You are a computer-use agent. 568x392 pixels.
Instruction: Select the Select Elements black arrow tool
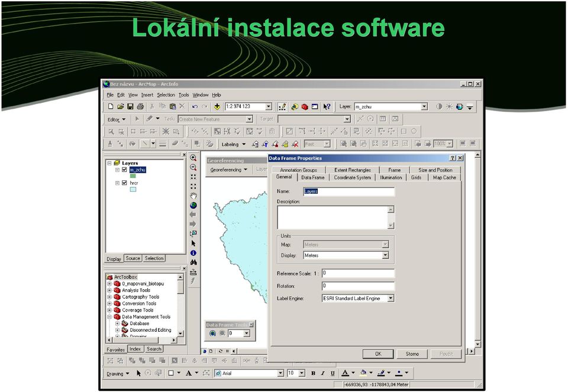[x=193, y=243]
